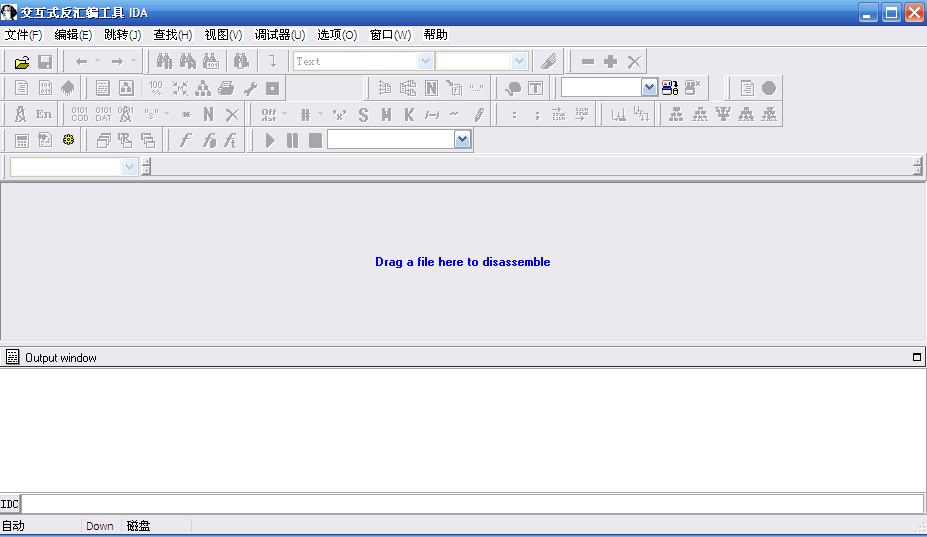Open the 选项(O) menu
This screenshot has height=537, width=927.
[x=337, y=35]
